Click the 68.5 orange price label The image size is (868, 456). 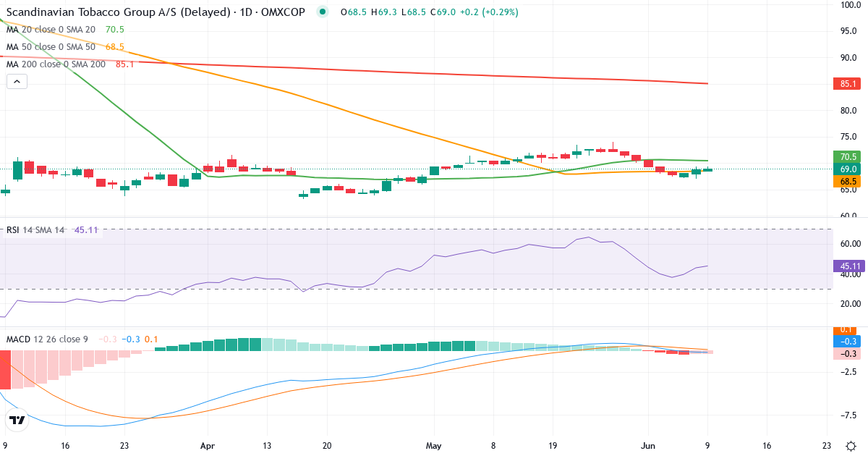point(848,181)
